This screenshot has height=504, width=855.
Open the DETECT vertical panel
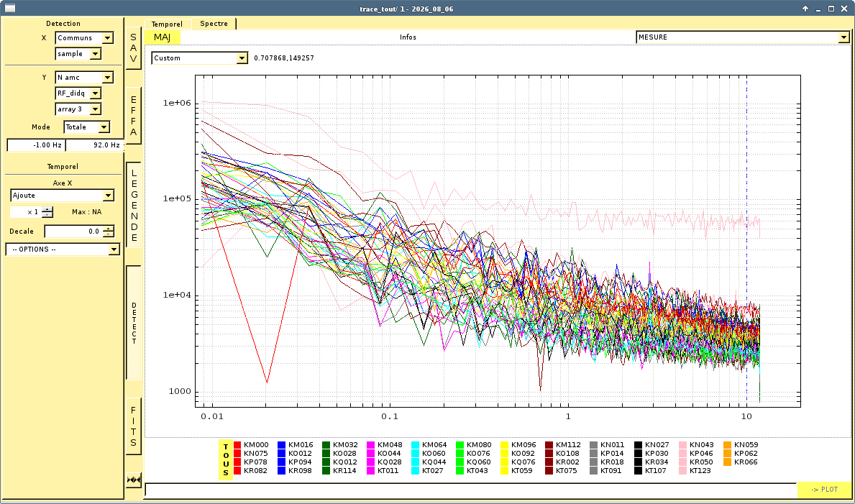(x=134, y=323)
